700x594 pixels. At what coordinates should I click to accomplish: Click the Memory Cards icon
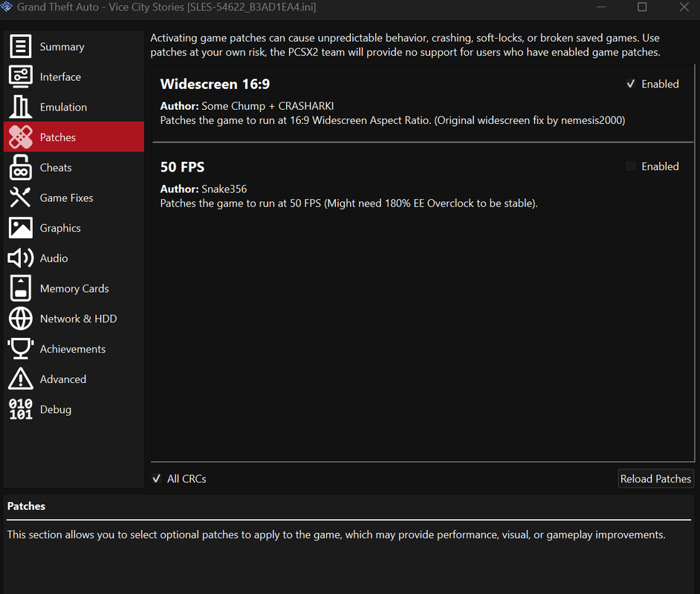point(21,289)
